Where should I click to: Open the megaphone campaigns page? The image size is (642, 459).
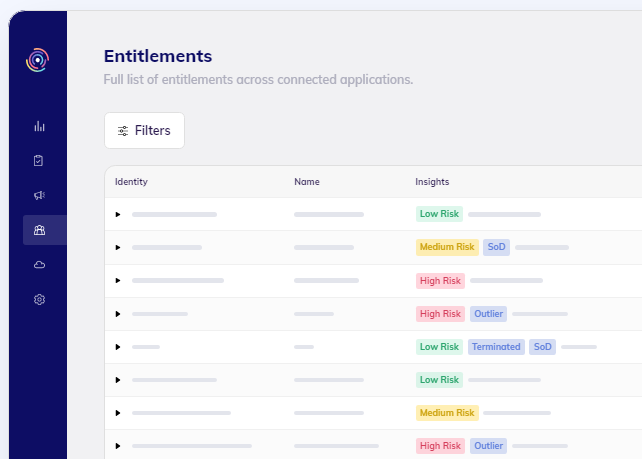point(39,195)
